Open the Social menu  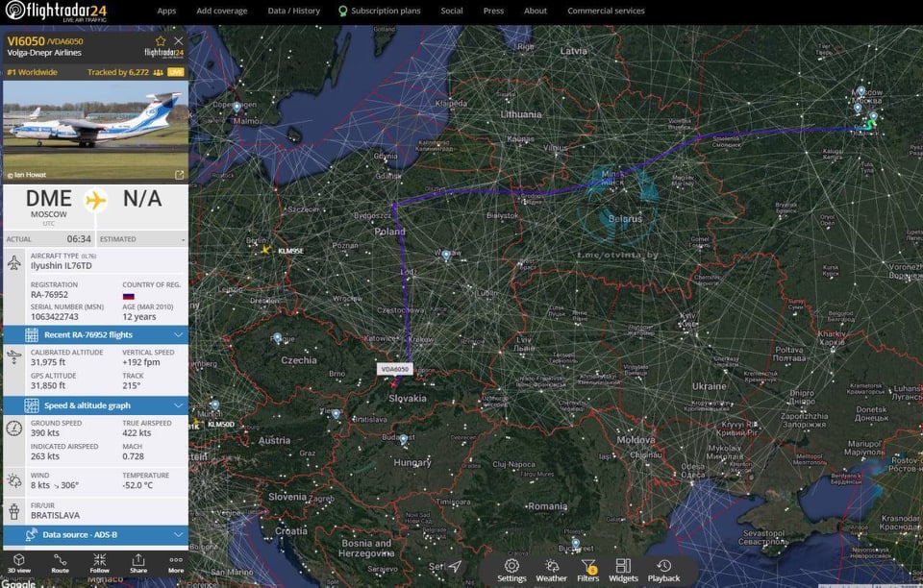452,11
